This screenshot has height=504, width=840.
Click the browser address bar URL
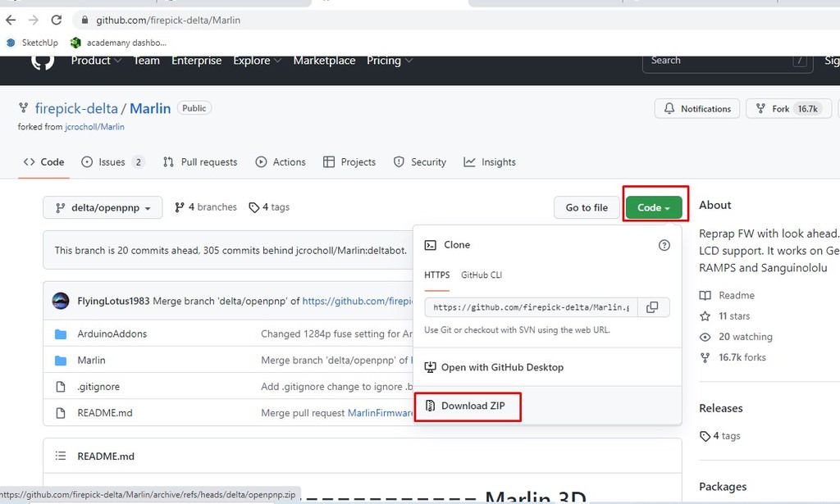pos(168,20)
